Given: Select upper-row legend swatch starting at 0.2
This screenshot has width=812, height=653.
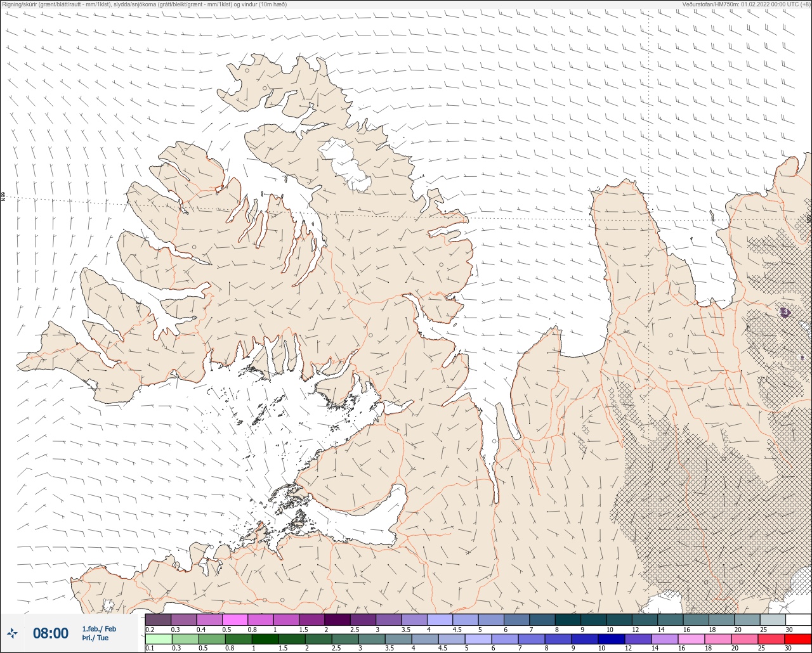Looking at the screenshot, I should 158,619.
